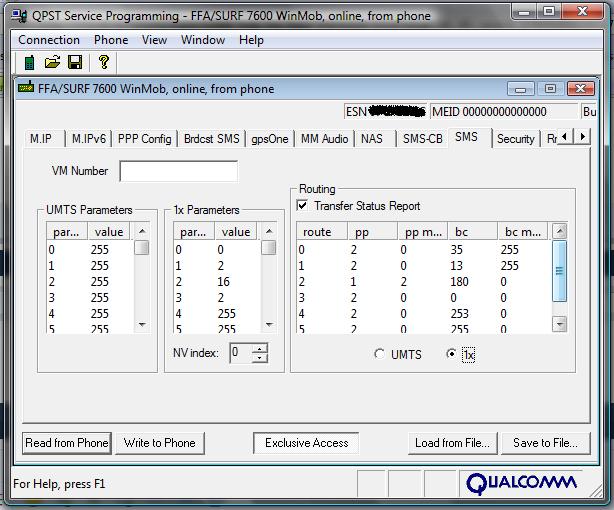Viewport: 614px width, 510px height.
Task: Switch to the MM Audio tab
Action: click(x=325, y=139)
